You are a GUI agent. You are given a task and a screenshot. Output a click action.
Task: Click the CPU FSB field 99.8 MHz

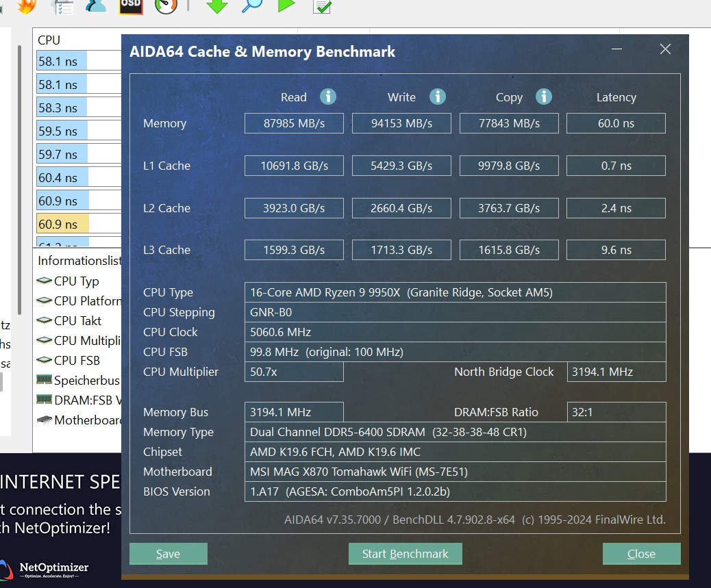456,352
